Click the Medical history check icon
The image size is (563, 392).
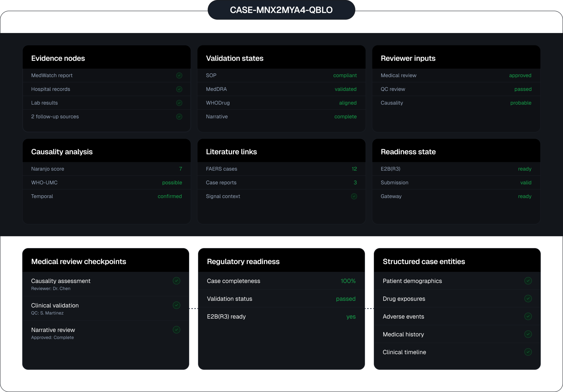click(x=528, y=334)
